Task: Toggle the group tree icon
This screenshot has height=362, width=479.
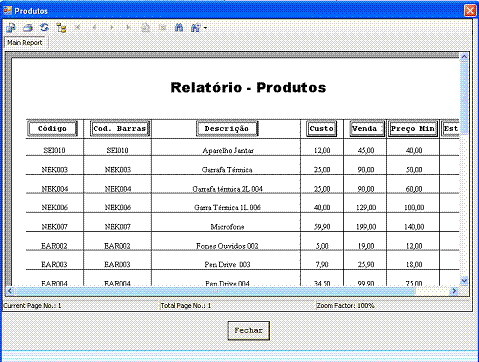Action: (61, 28)
